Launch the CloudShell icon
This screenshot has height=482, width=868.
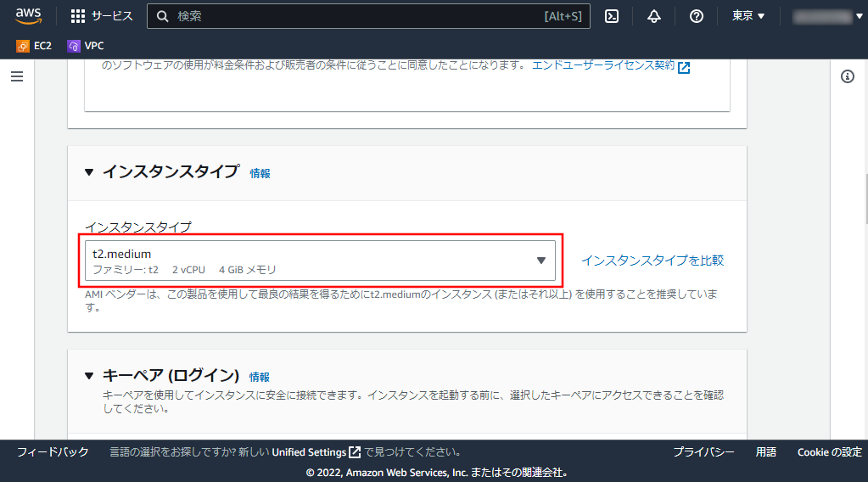[612, 16]
